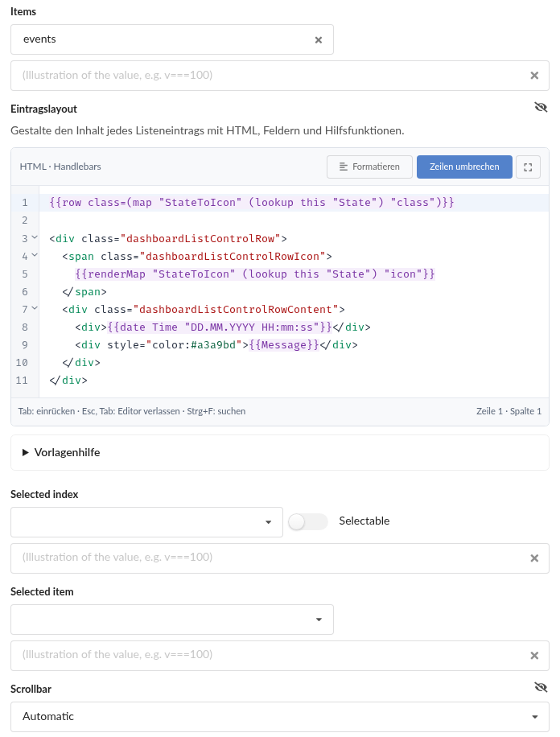
Task: Click the date Time DD.MM.YYYY code line
Action: tap(222, 327)
